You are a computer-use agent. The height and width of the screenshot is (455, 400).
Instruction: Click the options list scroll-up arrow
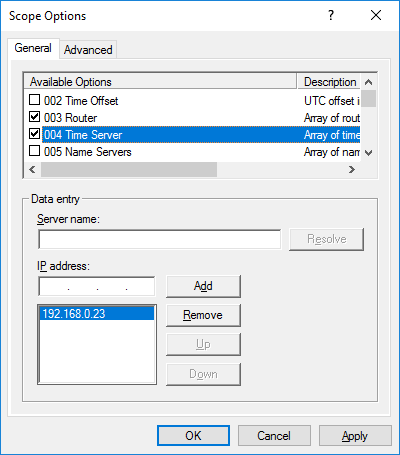click(368, 82)
